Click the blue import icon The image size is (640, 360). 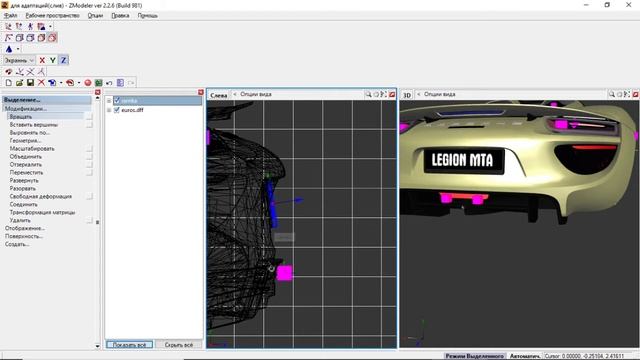(52, 83)
